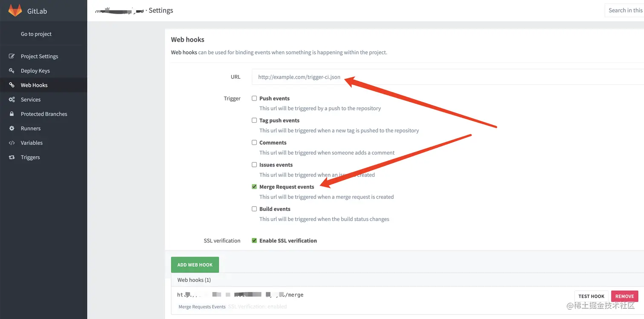This screenshot has height=319, width=644.
Task: Click the Build events label
Action: pos(275,209)
